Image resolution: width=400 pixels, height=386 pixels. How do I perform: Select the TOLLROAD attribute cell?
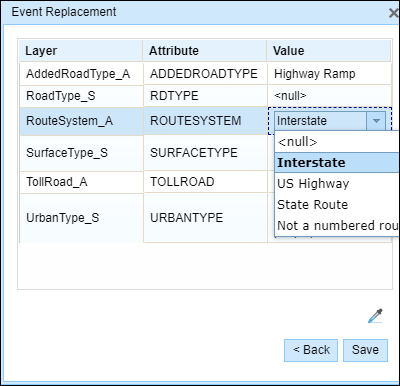tap(205, 182)
